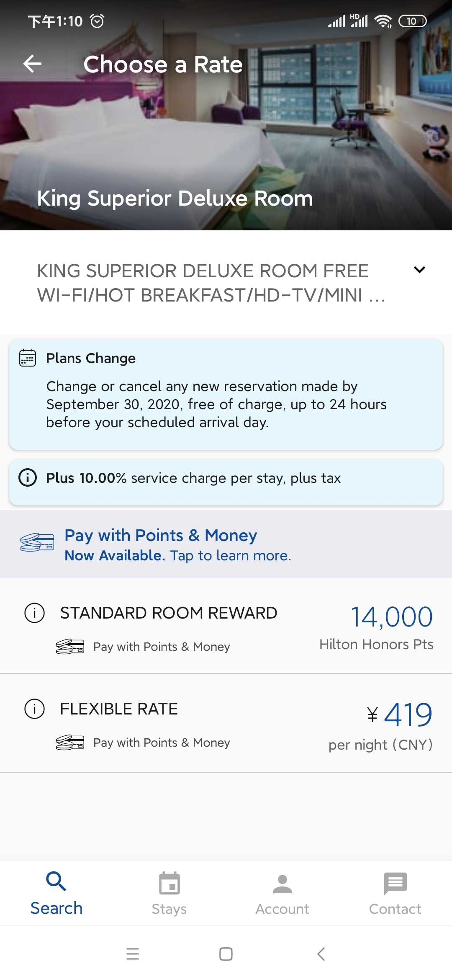Expand the room description chevron
Image resolution: width=452 pixels, height=980 pixels.
tap(419, 270)
